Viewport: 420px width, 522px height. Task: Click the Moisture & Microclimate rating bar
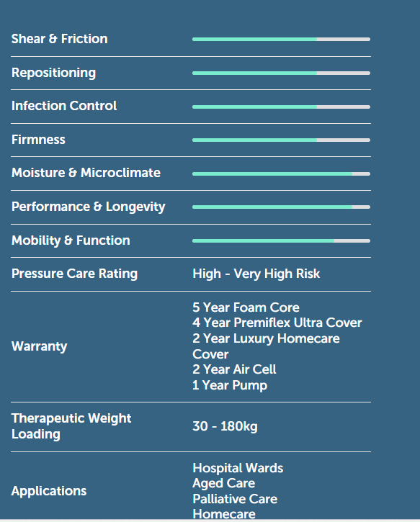point(281,174)
